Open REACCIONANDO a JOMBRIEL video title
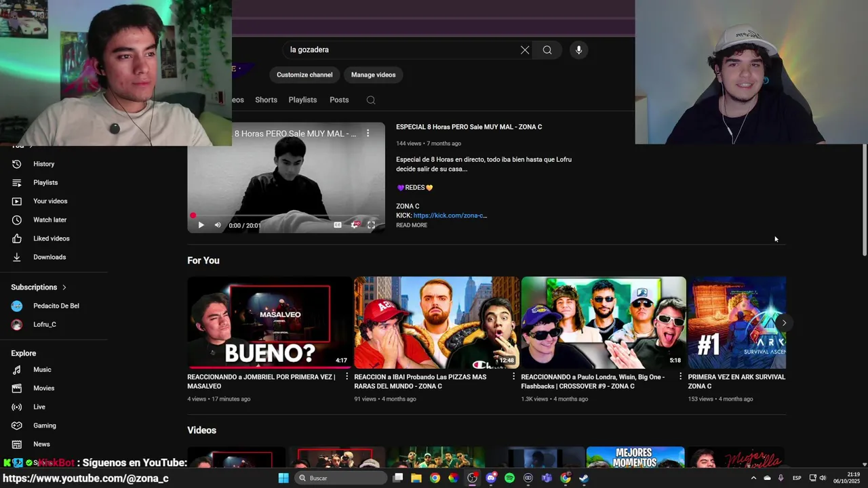This screenshot has height=488, width=868. [261, 382]
